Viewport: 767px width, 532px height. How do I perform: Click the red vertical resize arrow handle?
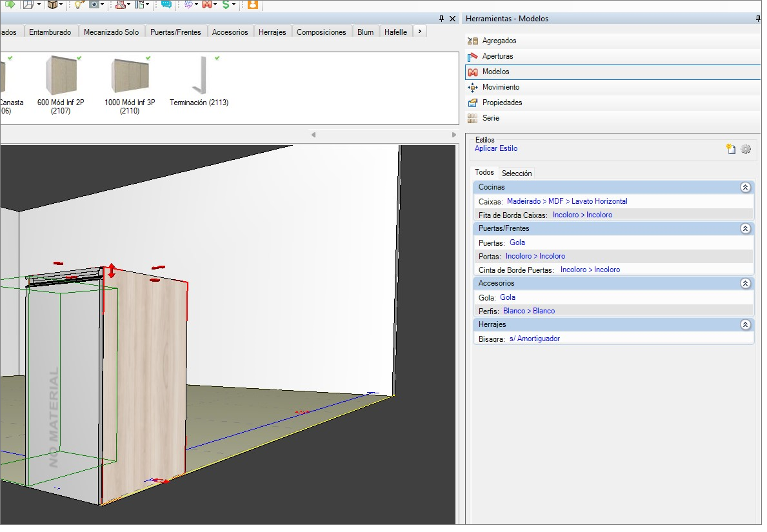point(112,271)
